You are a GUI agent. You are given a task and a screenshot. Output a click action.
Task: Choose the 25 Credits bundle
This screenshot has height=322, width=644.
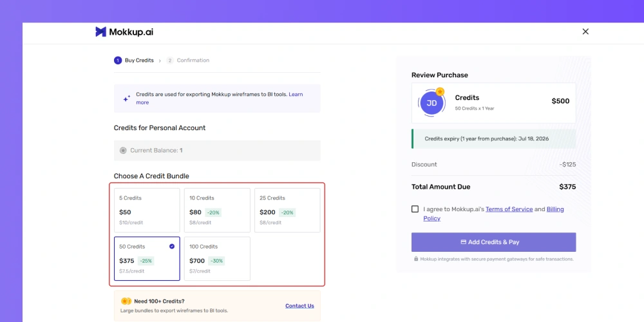tap(287, 211)
